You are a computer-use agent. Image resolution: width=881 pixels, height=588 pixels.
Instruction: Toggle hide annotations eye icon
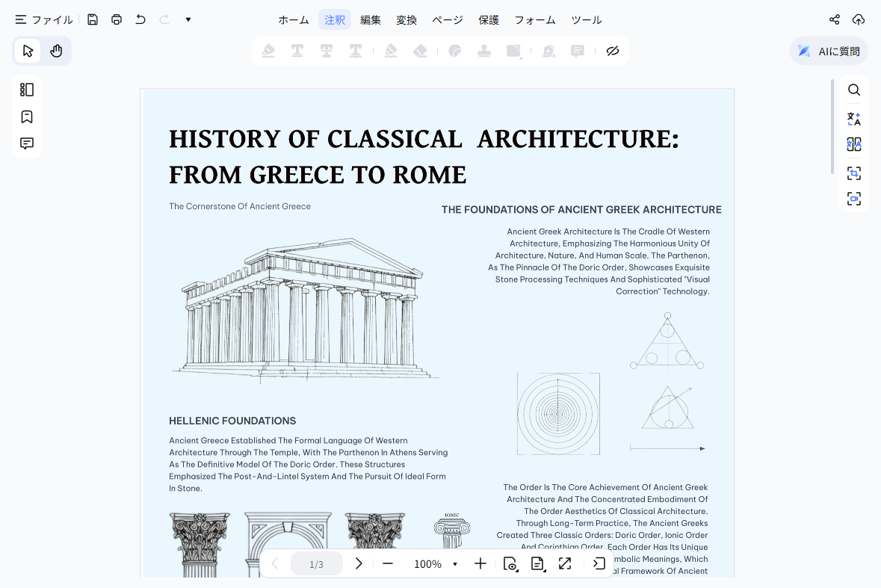coord(613,51)
